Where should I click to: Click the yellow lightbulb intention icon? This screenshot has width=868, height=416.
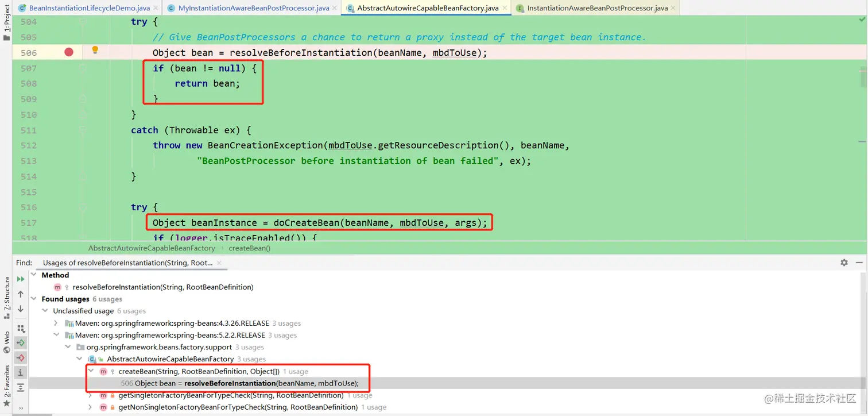pos(95,50)
